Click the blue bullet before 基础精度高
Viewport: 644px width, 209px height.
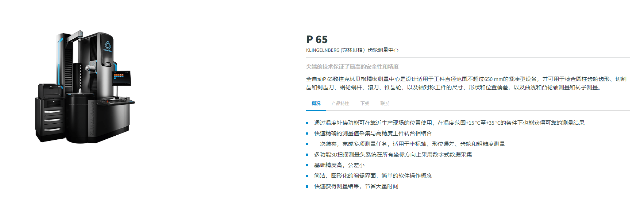[x=308, y=166]
